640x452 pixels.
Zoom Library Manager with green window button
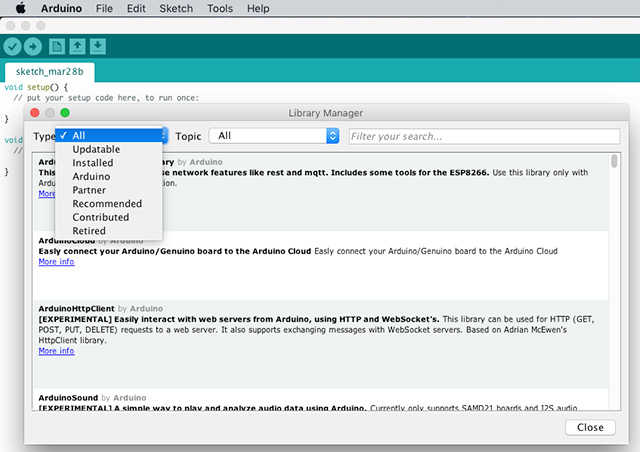coord(65,113)
